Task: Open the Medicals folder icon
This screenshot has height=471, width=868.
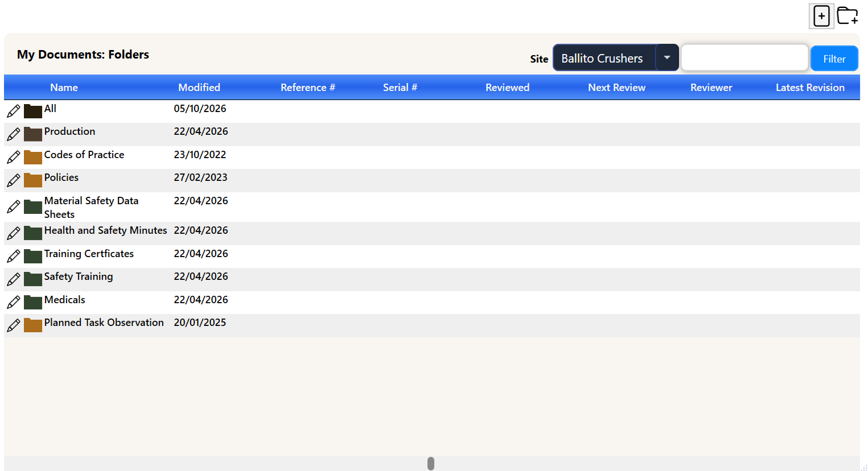Action: coord(33,302)
